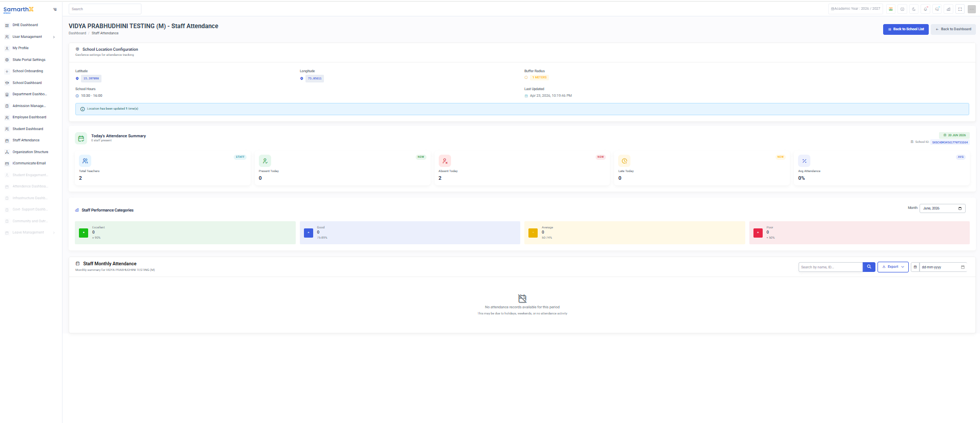
Task: Click the Latitude map pin icon
Action: pyautogui.click(x=77, y=78)
